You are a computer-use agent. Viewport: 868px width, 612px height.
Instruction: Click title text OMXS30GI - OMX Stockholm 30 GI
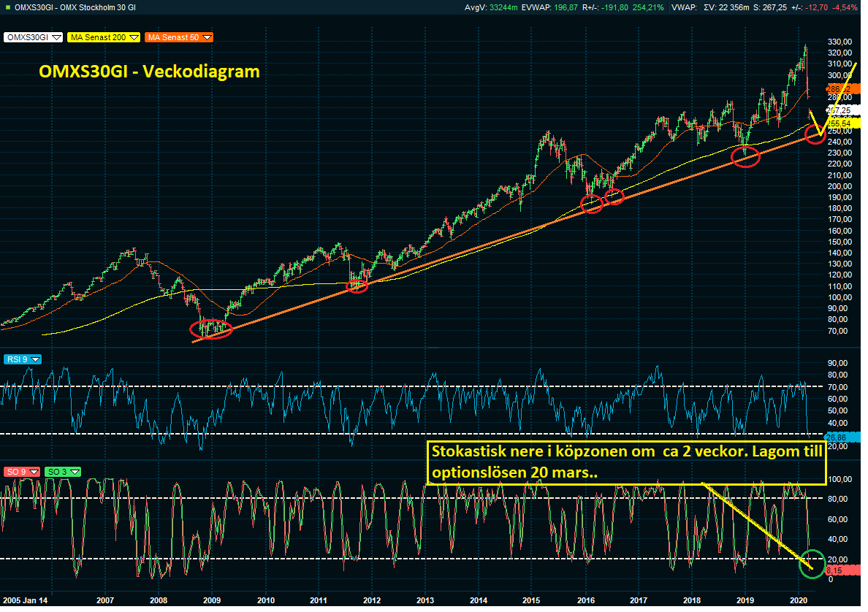coord(75,7)
